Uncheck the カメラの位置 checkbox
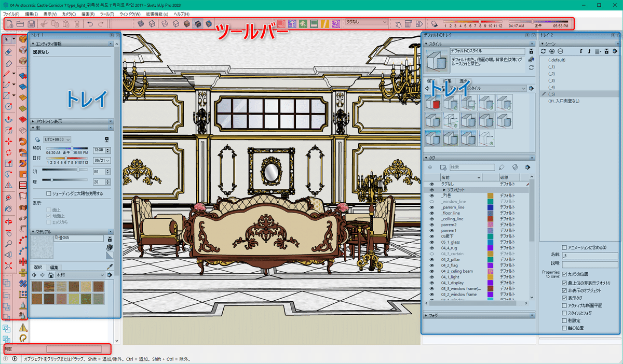 pyautogui.click(x=564, y=274)
